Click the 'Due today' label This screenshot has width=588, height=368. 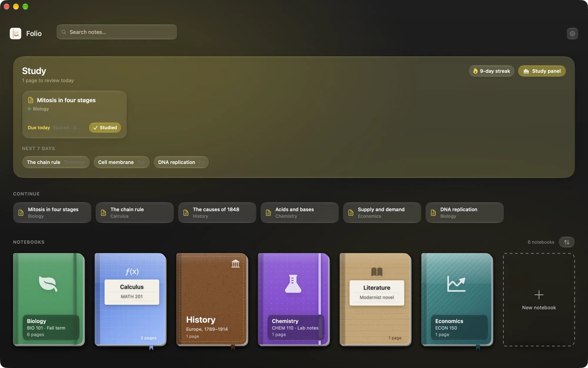(x=39, y=127)
